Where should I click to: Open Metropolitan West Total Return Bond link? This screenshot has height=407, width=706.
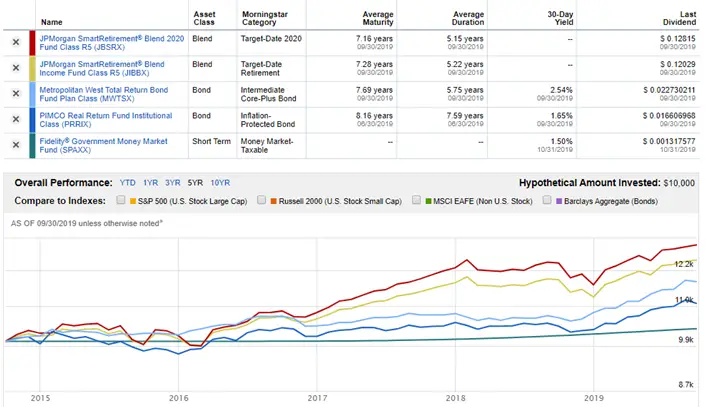[x=104, y=94]
